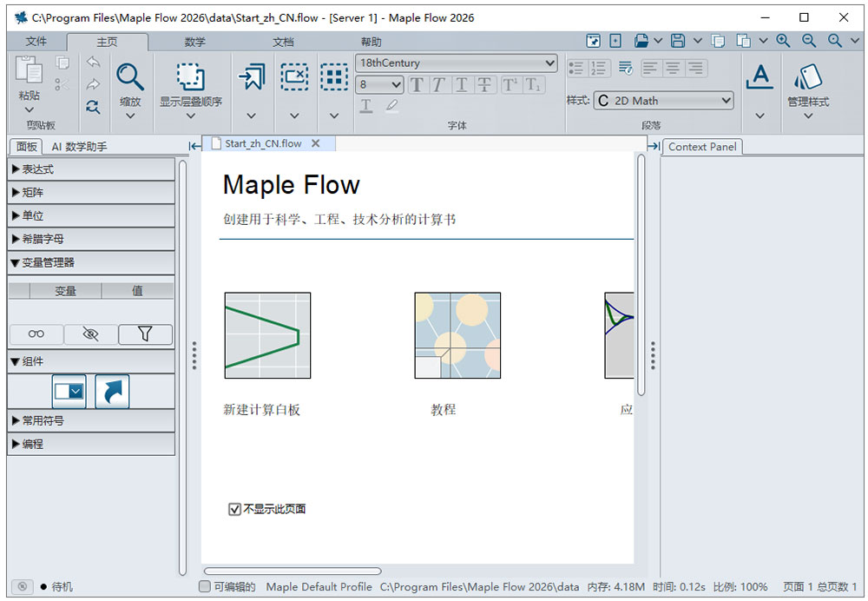This screenshot has width=868, height=601.
Task: Click the Paste clipboard icon
Action: [x=29, y=71]
